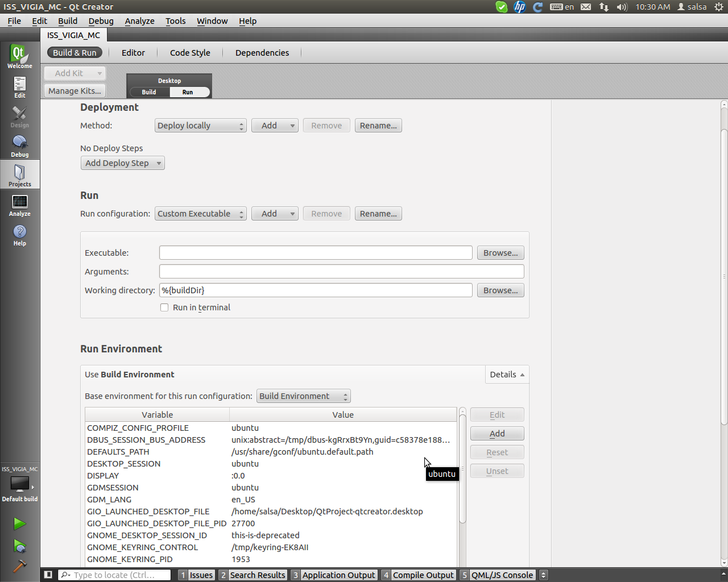Browse for the Working directory

tap(500, 290)
